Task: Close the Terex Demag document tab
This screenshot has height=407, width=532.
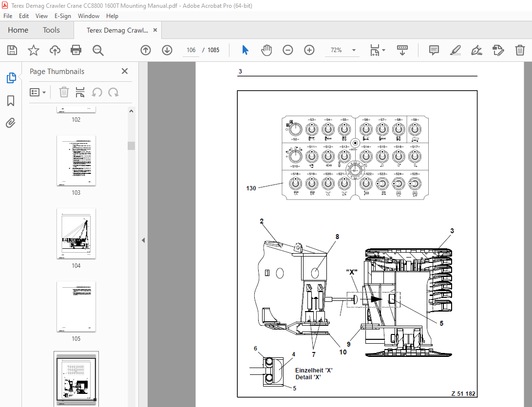Action: pos(155,30)
